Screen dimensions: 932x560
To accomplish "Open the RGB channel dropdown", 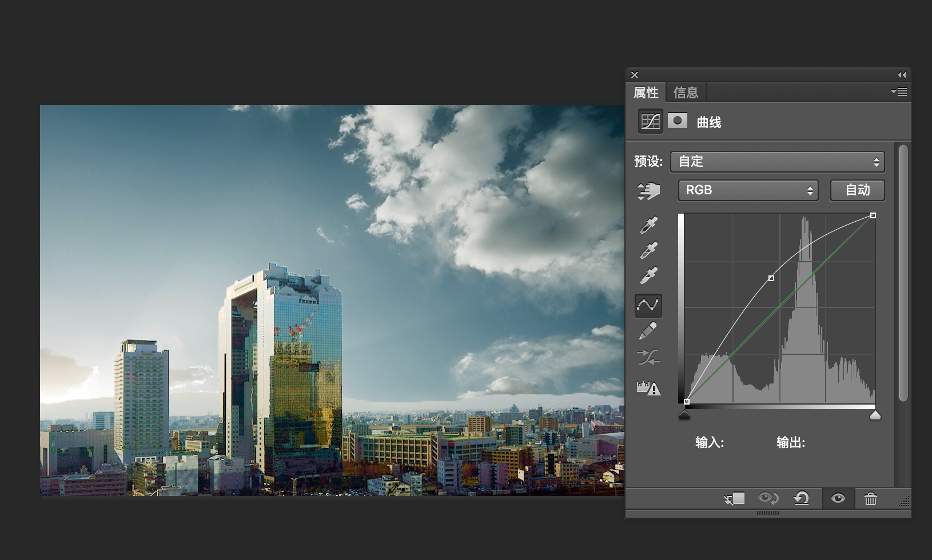I will pos(748,190).
